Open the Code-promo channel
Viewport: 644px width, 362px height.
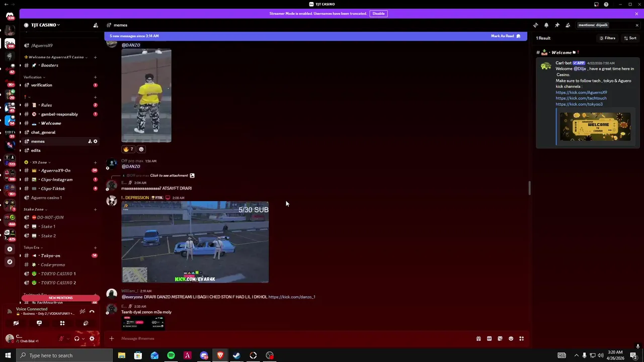click(x=60, y=264)
